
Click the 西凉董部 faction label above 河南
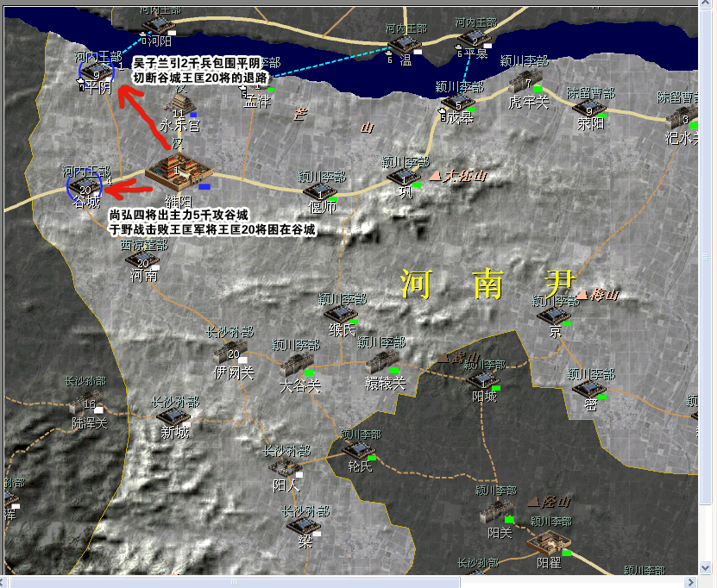pyautogui.click(x=144, y=246)
